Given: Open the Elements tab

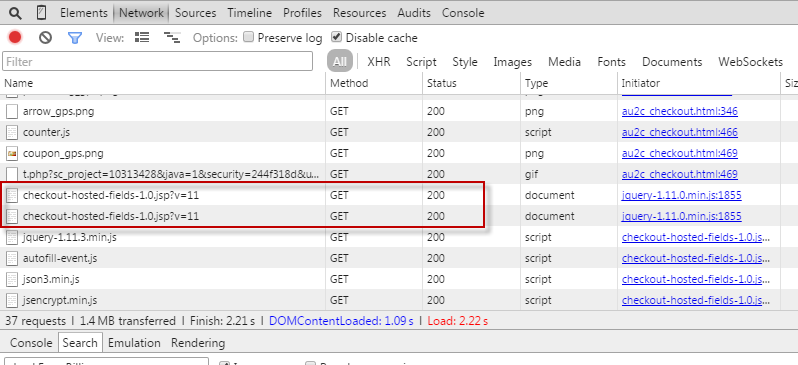Looking at the screenshot, I should [x=84, y=13].
